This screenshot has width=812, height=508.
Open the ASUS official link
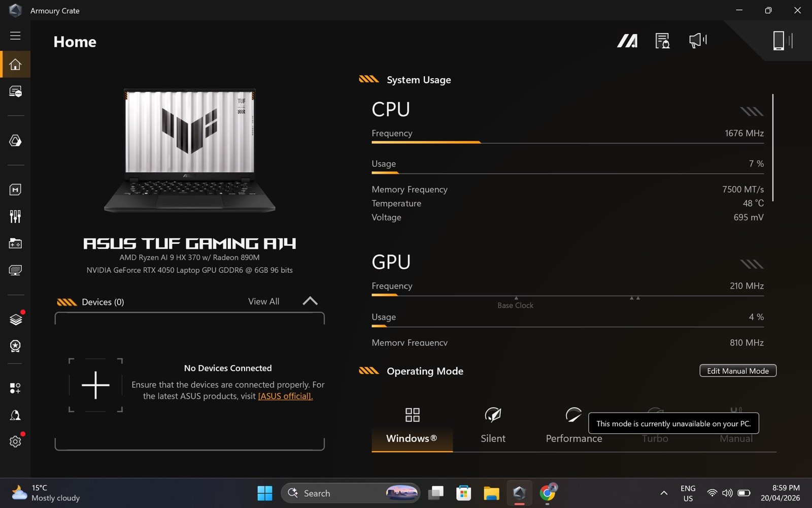(285, 396)
